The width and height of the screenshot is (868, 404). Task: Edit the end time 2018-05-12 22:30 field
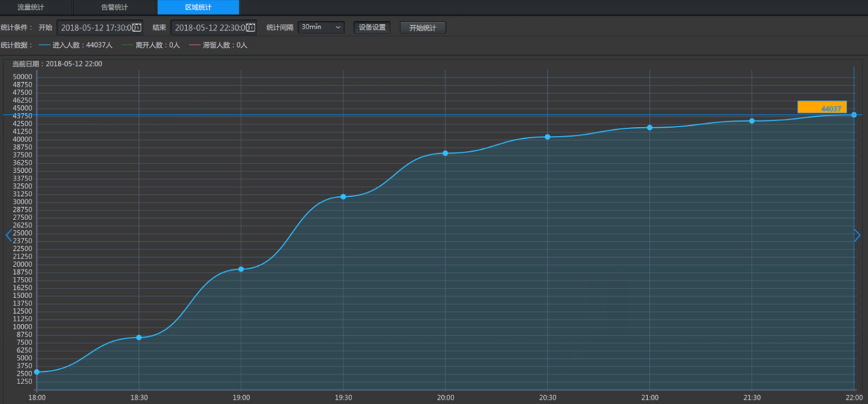click(x=213, y=27)
